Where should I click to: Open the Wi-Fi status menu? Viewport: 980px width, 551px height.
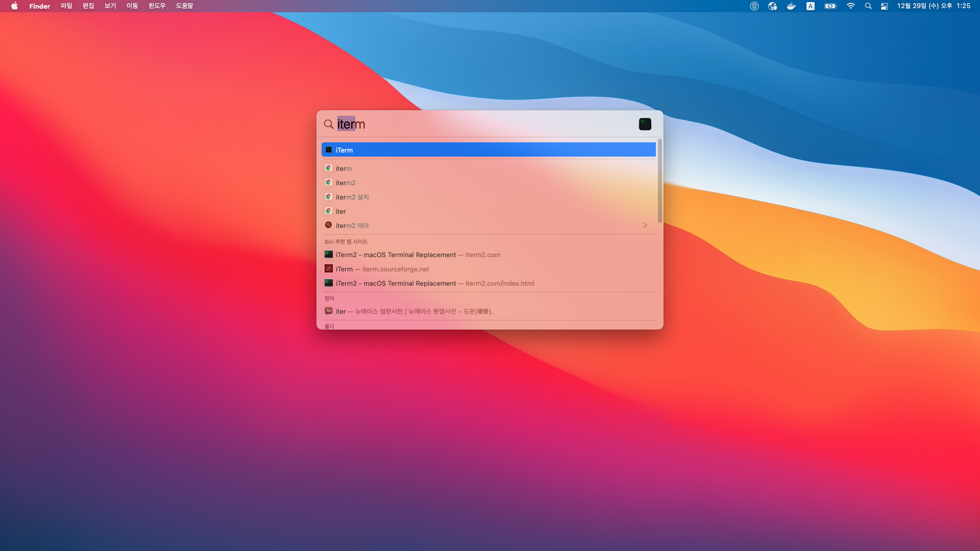[x=850, y=6]
